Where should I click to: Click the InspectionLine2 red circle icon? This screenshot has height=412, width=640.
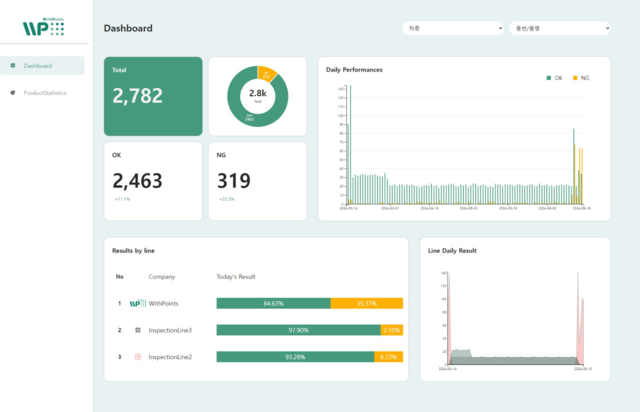coord(138,357)
